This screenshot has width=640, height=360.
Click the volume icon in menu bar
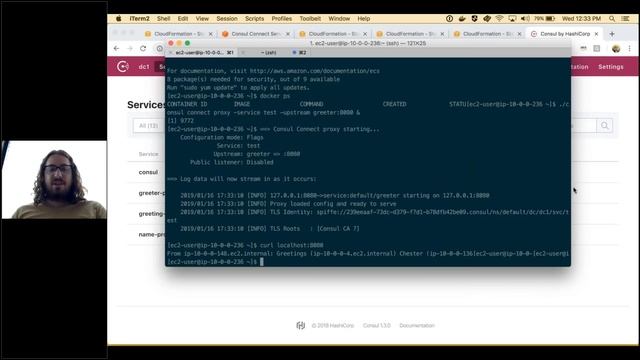[525, 18]
